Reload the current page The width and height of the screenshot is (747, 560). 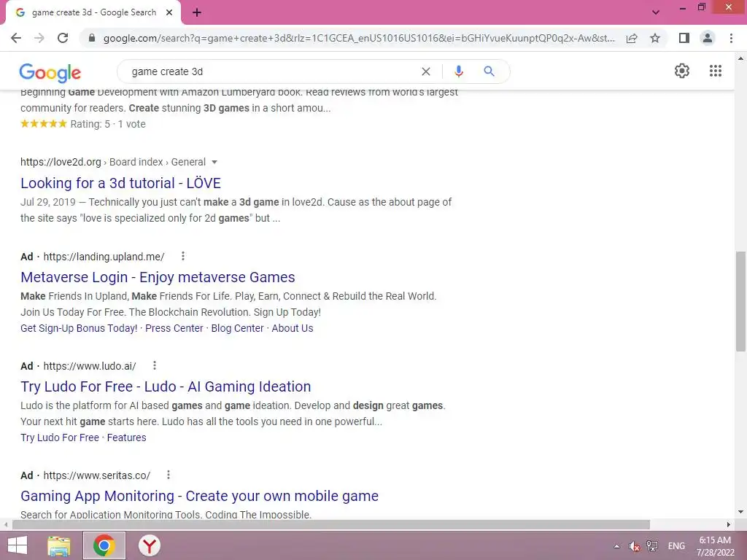[x=63, y=38]
